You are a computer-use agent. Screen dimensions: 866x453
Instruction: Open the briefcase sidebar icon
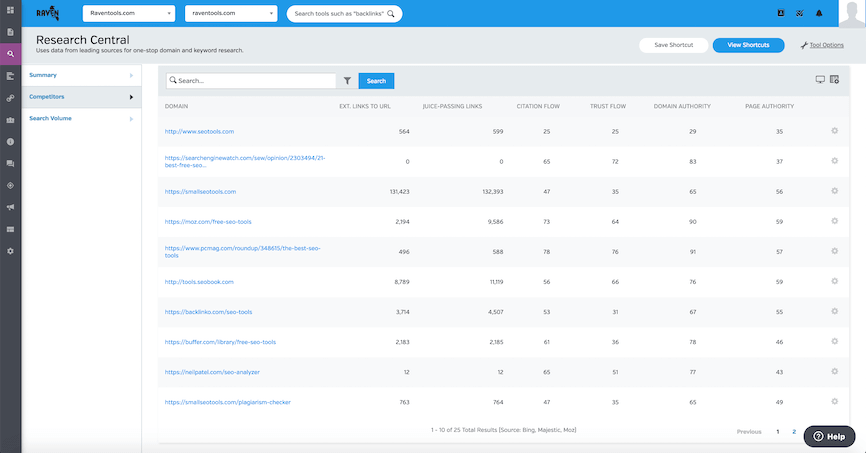coord(10,120)
